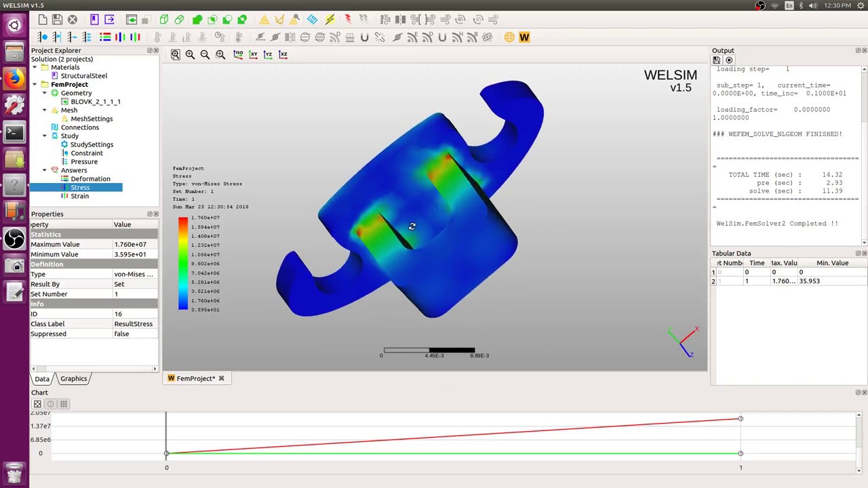The width and height of the screenshot is (868, 488).
Task: Open Firefox from the Ubuntu dock
Action: pos(14,79)
